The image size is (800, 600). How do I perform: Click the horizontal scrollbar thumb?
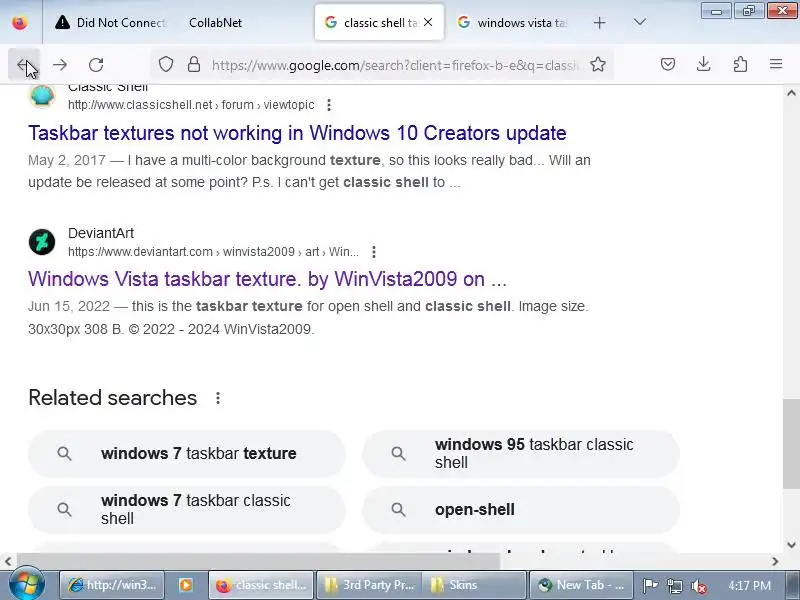click(258, 561)
